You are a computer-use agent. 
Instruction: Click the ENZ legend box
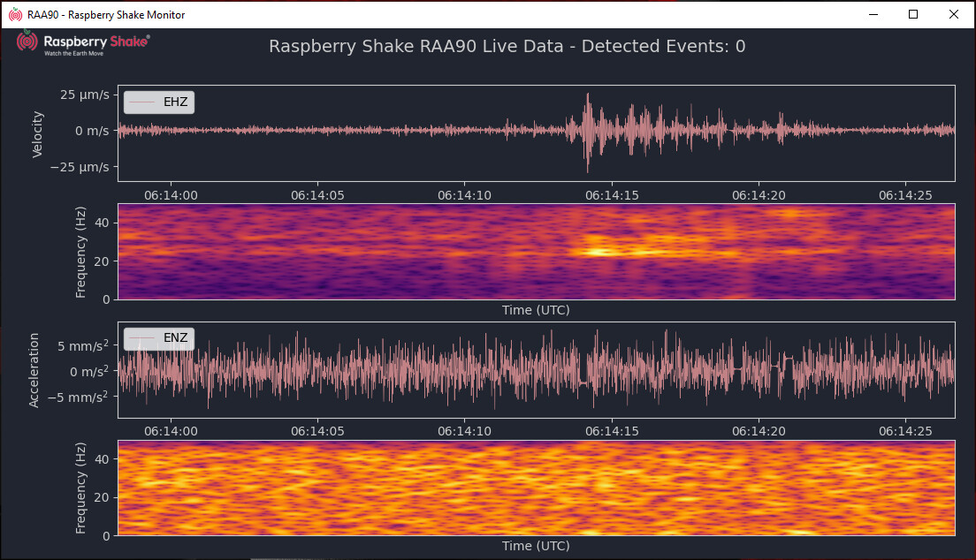(159, 338)
